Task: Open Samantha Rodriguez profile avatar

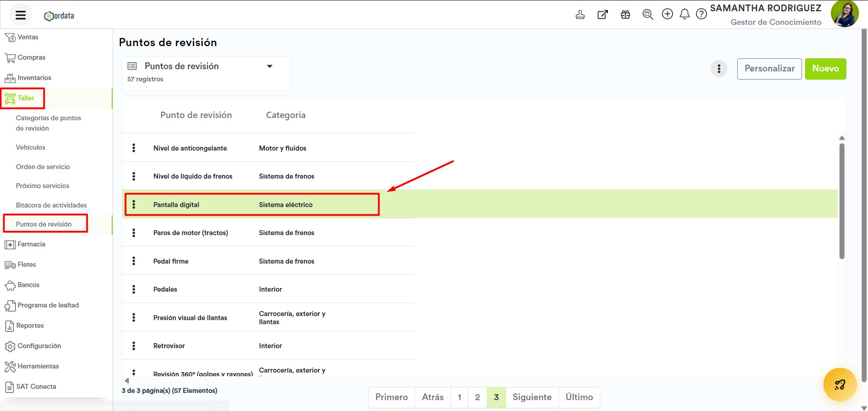Action: 844,14
